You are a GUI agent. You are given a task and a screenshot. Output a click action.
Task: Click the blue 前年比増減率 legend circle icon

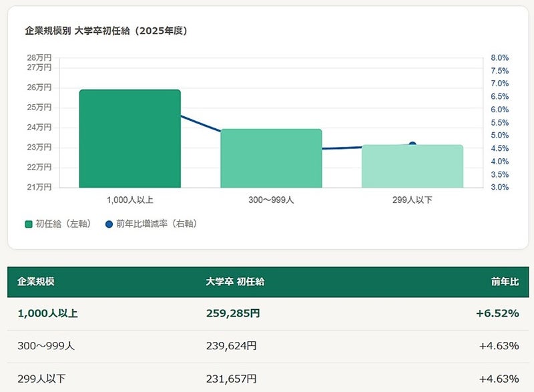(109, 224)
